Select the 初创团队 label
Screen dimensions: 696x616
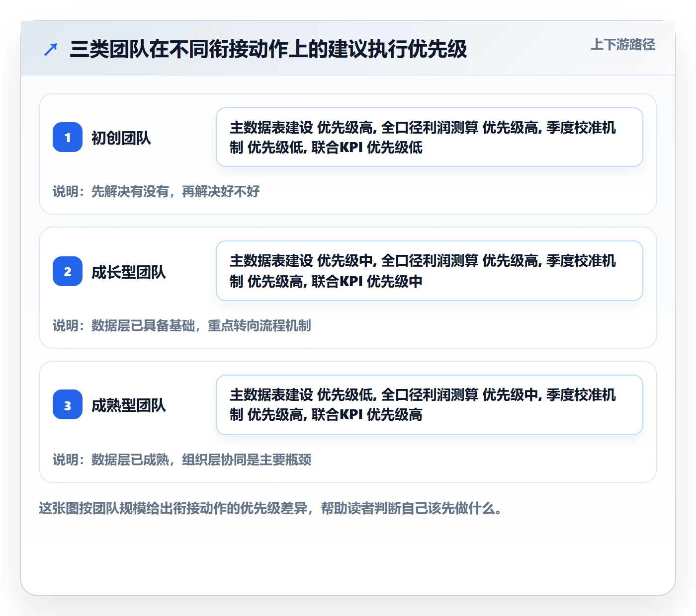tap(121, 138)
